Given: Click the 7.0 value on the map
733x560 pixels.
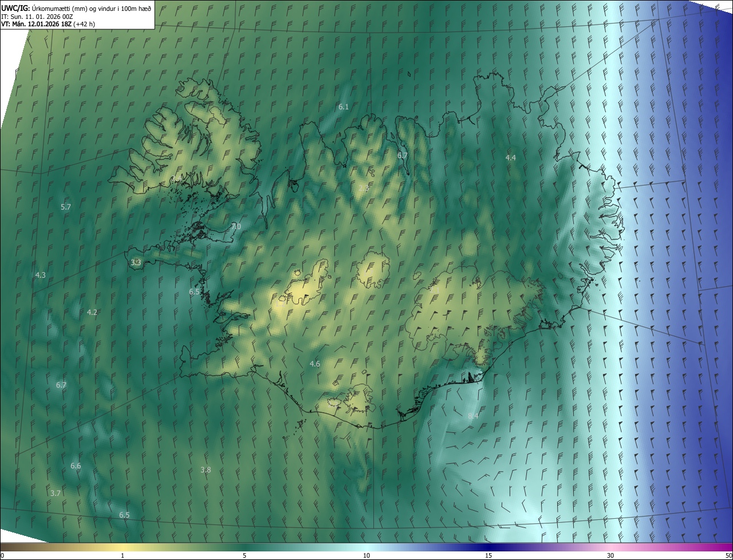Looking at the screenshot, I should [236, 227].
